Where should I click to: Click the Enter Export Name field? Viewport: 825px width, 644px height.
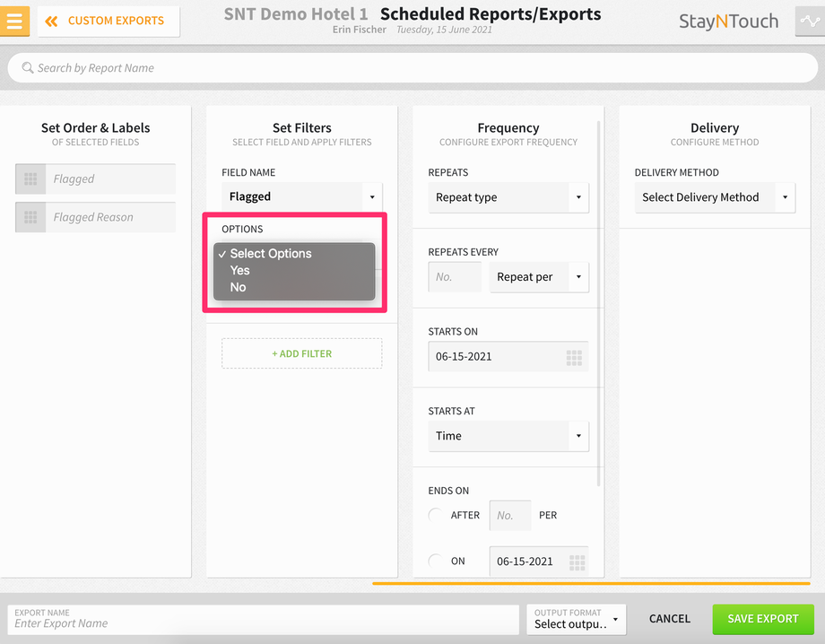tap(263, 619)
